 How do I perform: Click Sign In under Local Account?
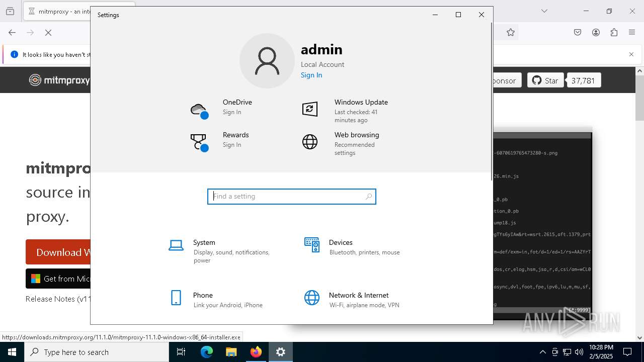(311, 75)
